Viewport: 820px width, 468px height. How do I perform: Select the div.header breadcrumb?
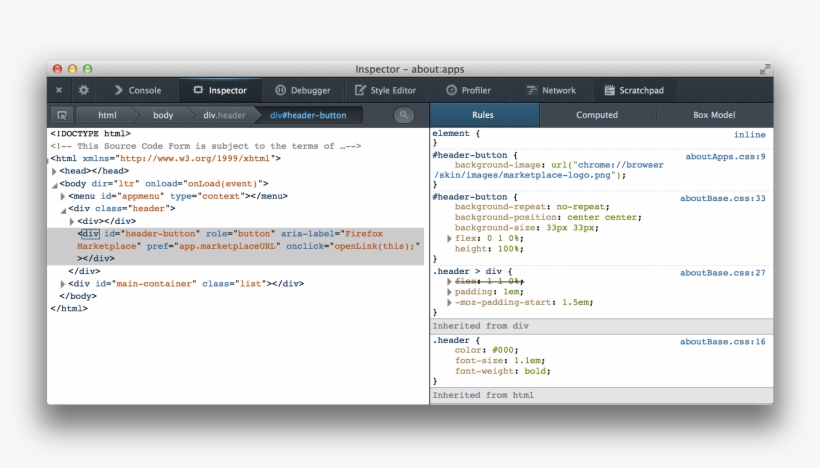point(224,115)
